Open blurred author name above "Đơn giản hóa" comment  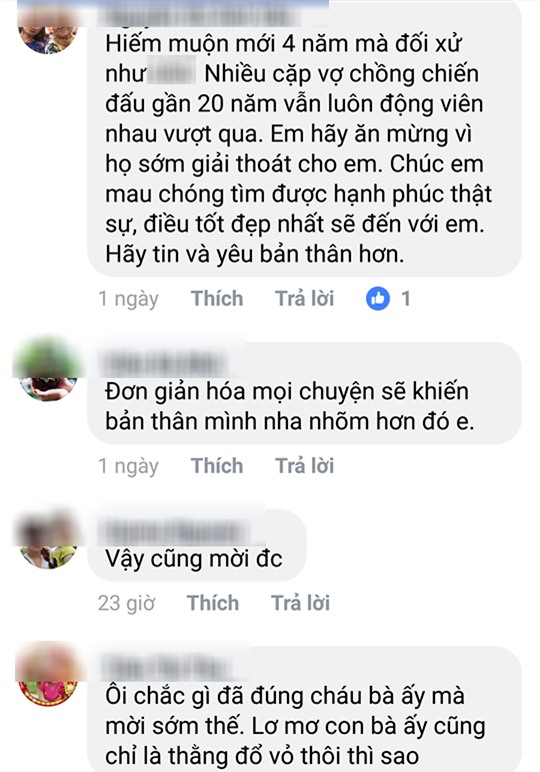[164, 365]
